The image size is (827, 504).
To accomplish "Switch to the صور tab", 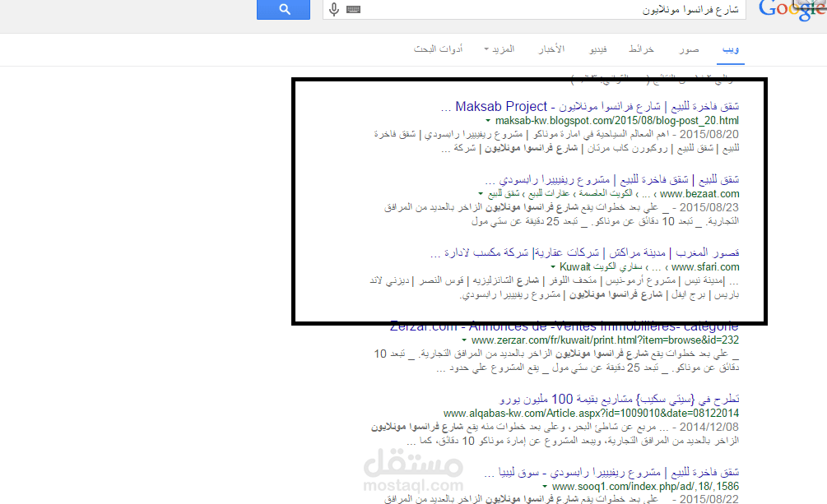I will point(689,49).
